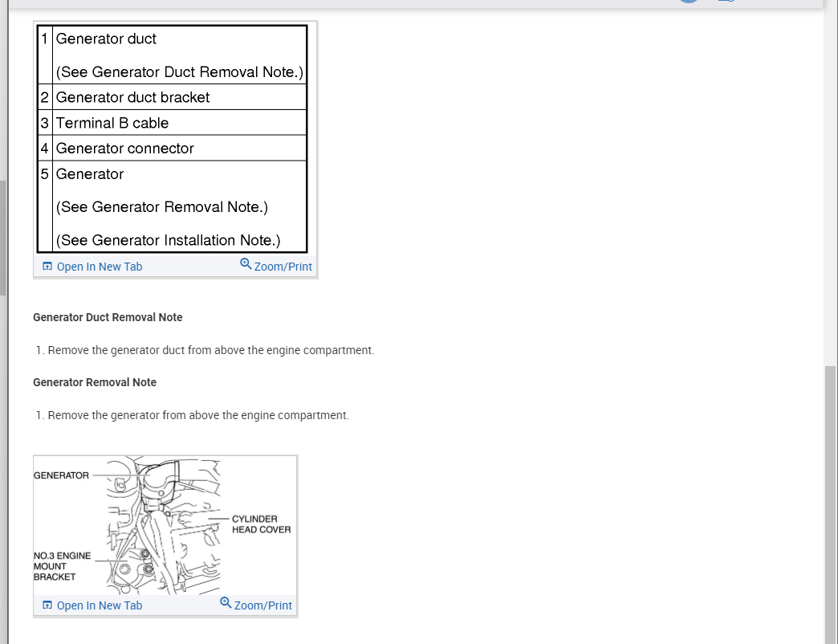Click the blue circular icon at the top edge
This screenshot has width=838, height=644.
pos(689,2)
